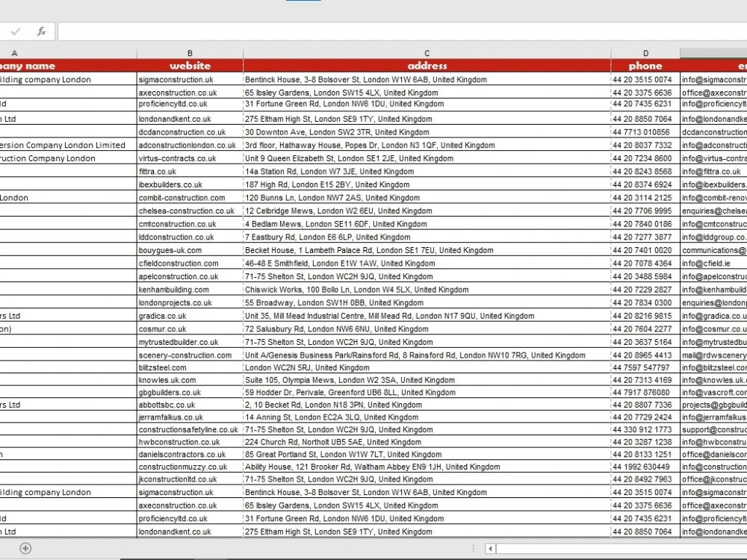Click phone '44 330 912 1773'
Image resolution: width=747 pixels, height=560 pixels.
pyautogui.click(x=642, y=429)
